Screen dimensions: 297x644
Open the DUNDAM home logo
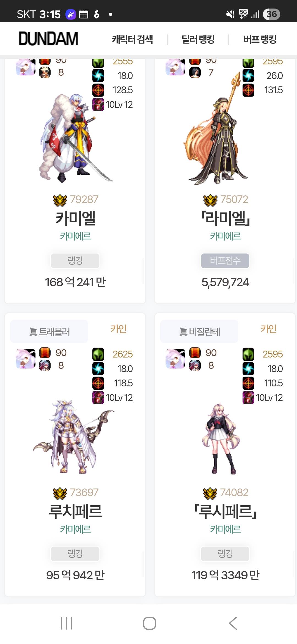[48, 39]
